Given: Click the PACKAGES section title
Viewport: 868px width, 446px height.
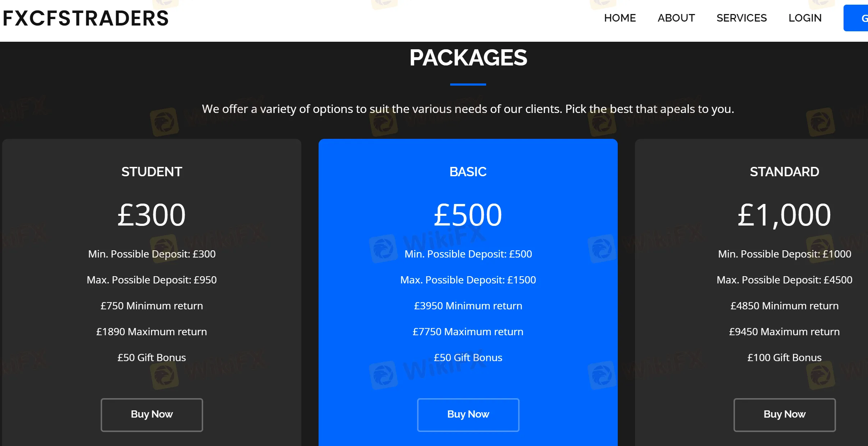Looking at the screenshot, I should 468,58.
